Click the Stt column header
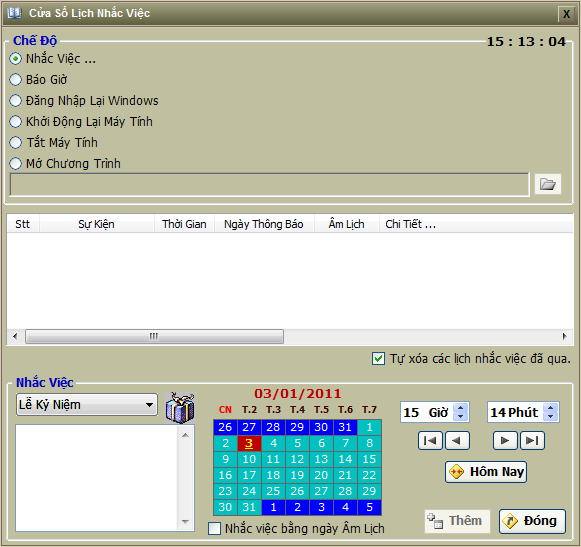 (23, 224)
